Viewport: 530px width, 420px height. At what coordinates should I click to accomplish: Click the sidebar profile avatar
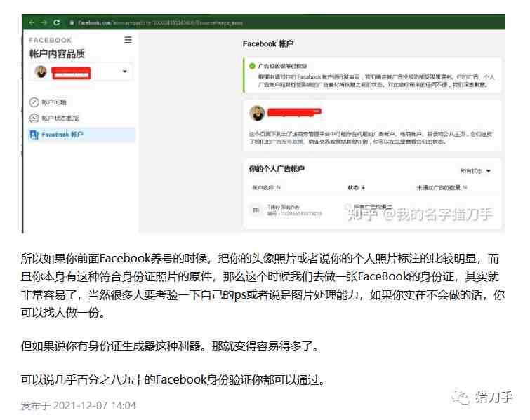pos(41,72)
